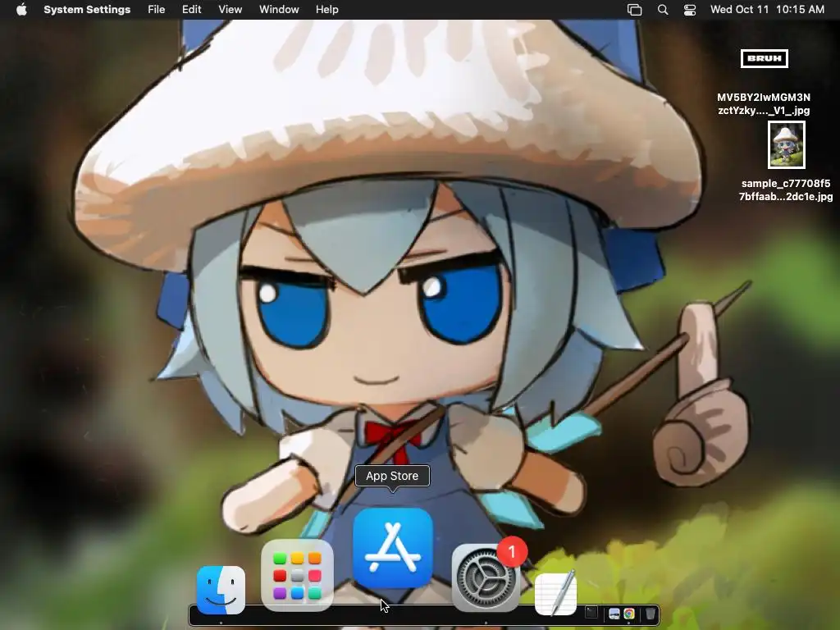Open the Window menu
The width and height of the screenshot is (840, 630).
pyautogui.click(x=279, y=10)
